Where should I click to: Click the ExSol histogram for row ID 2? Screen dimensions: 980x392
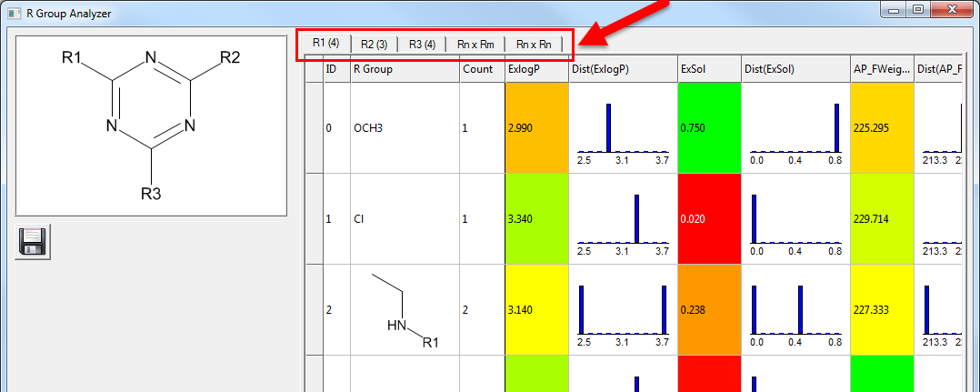[x=795, y=309]
